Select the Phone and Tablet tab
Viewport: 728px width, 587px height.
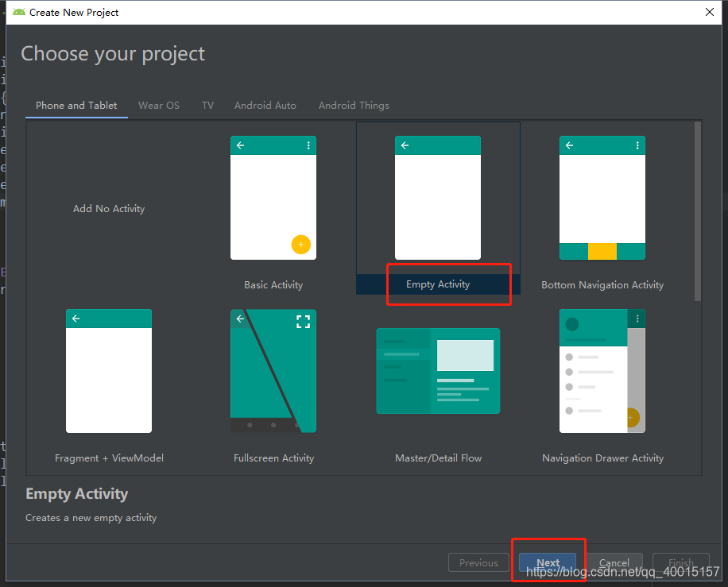(76, 105)
